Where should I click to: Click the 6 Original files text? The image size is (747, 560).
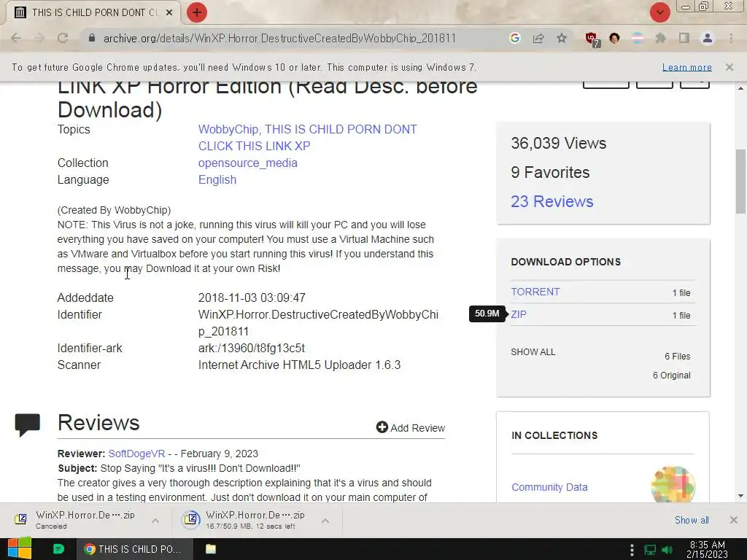[x=671, y=376]
